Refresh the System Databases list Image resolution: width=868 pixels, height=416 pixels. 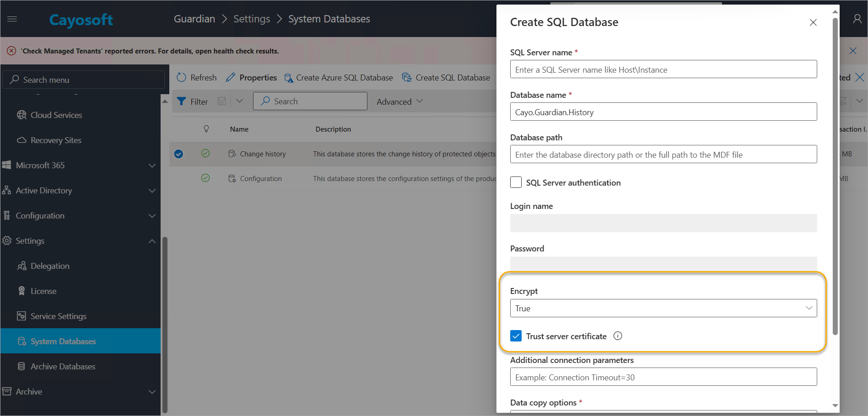[197, 78]
